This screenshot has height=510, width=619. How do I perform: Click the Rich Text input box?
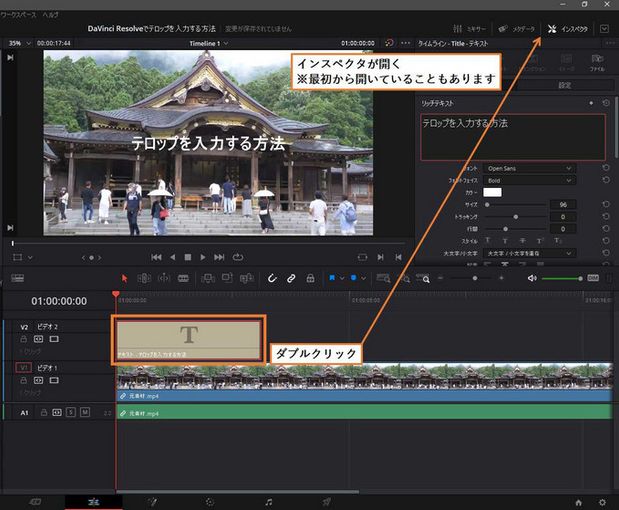(512, 137)
